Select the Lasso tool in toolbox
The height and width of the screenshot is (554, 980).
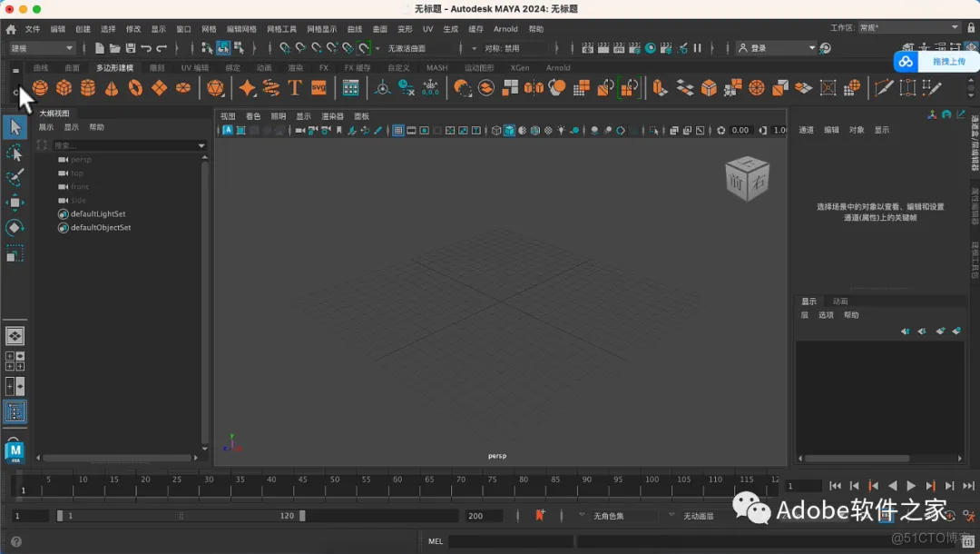[x=15, y=153]
